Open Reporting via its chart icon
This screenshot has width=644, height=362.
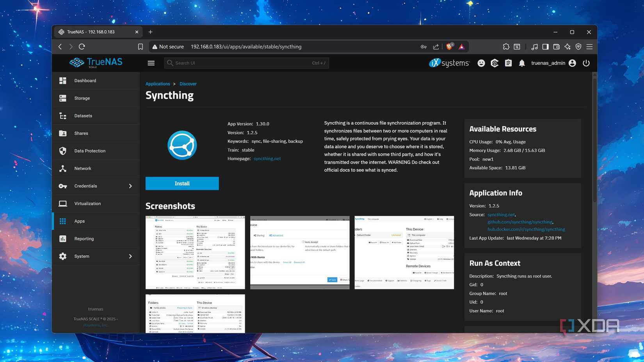(x=63, y=238)
